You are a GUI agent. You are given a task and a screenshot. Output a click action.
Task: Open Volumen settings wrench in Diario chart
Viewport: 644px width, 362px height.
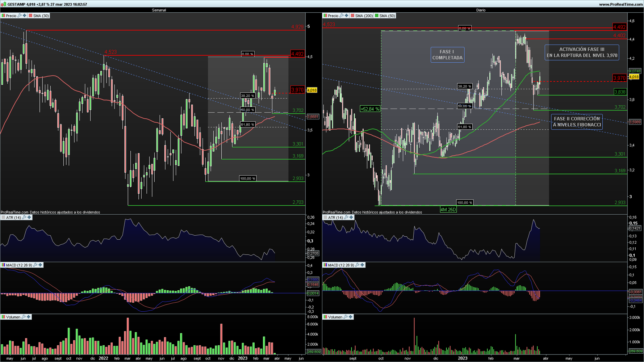click(346, 317)
